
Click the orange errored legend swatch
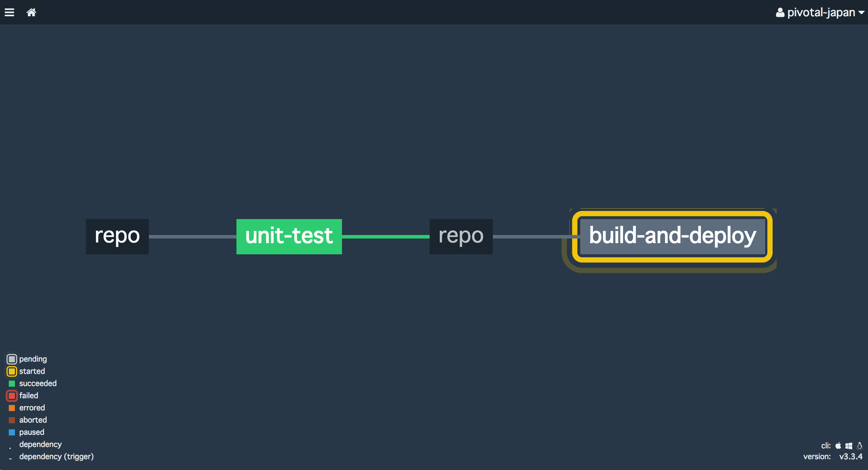[x=12, y=408]
